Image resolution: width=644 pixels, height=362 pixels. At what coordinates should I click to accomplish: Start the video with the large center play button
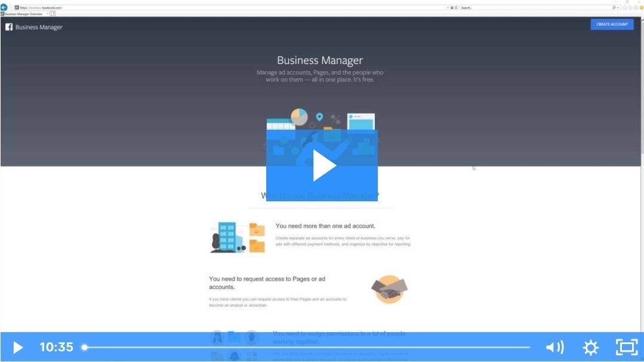click(x=322, y=165)
